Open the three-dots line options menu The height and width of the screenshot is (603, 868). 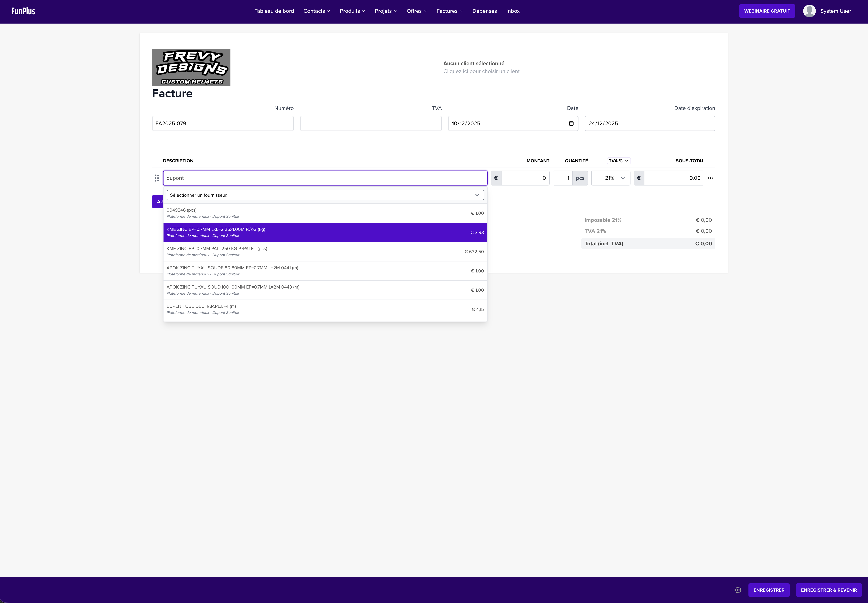pyautogui.click(x=711, y=178)
